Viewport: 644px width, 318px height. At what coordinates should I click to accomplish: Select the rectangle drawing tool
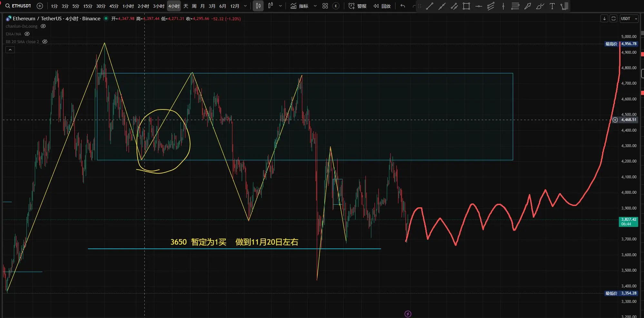tap(466, 6)
